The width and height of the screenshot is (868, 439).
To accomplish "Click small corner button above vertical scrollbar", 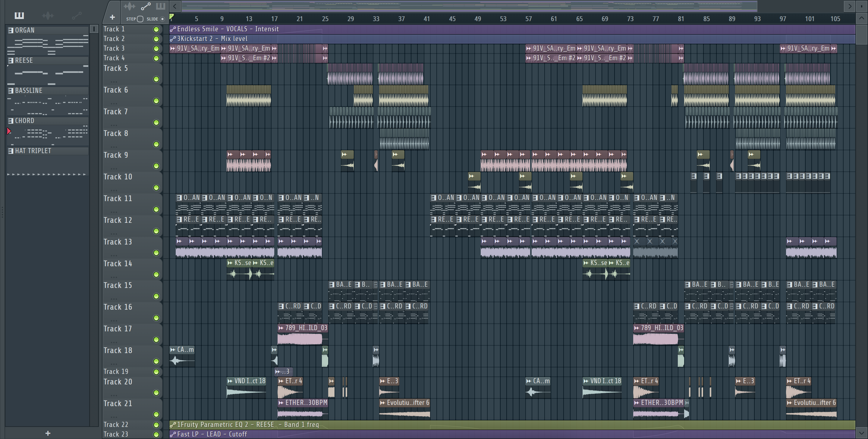I will pos(862,6).
